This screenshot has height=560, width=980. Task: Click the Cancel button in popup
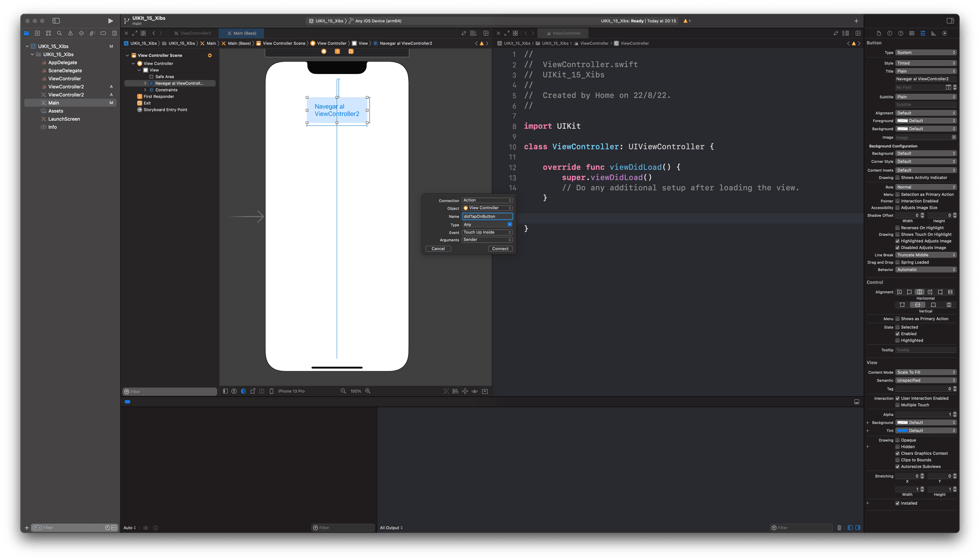coord(438,248)
